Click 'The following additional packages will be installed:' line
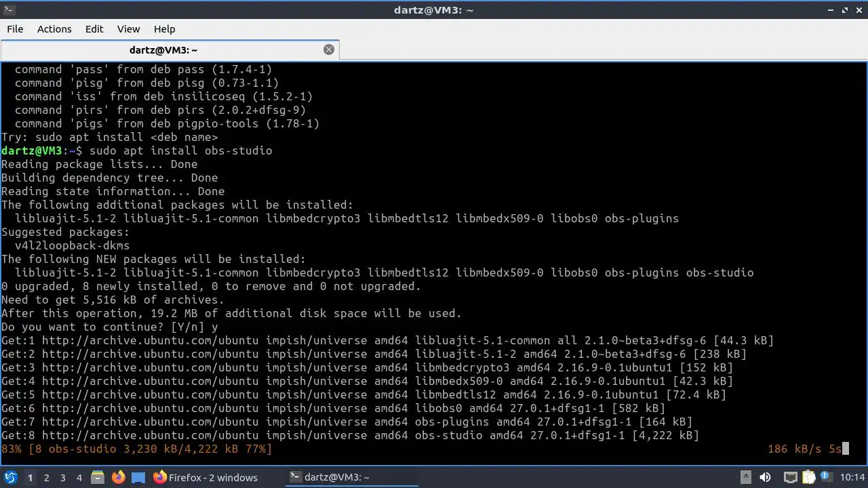The width and height of the screenshot is (868, 488). [x=177, y=205]
